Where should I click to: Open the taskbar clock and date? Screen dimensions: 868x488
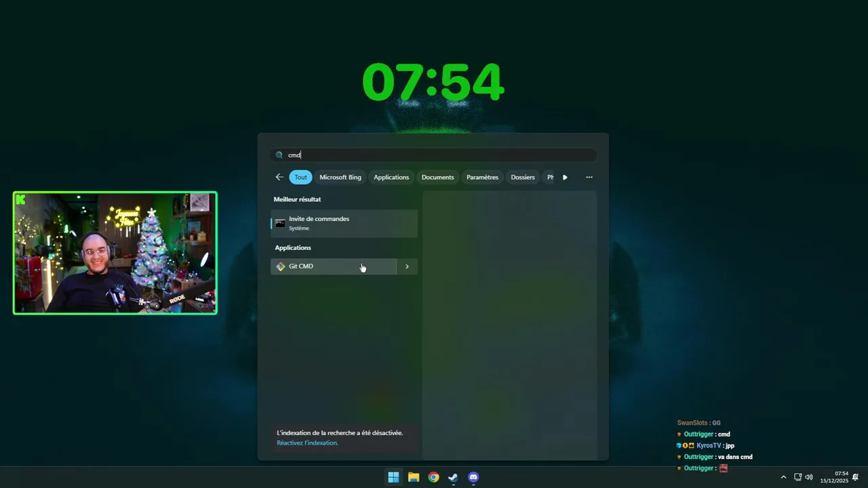coord(834,477)
